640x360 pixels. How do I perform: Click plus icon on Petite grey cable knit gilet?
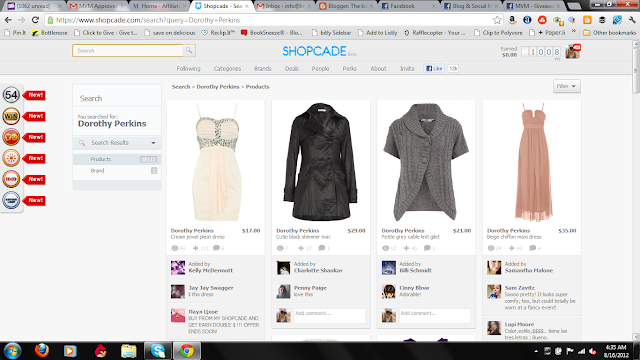click(x=406, y=248)
